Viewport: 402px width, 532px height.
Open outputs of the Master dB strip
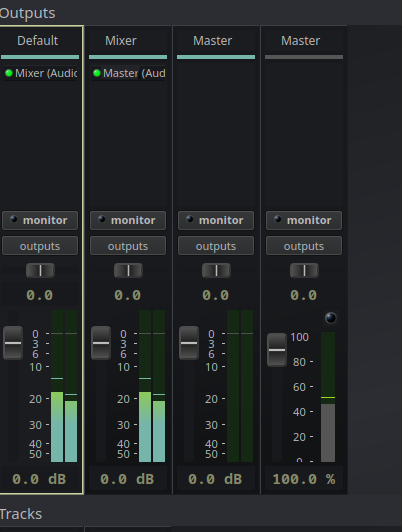click(x=216, y=246)
